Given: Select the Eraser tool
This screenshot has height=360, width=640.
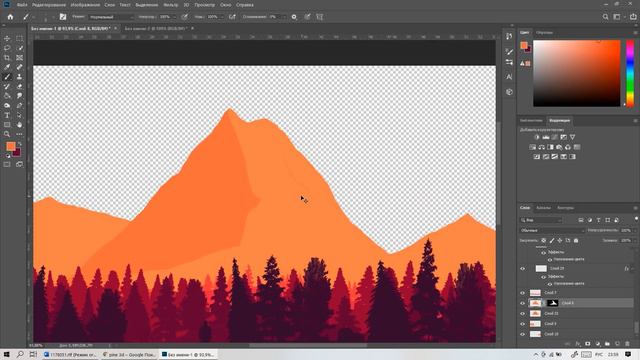Looking at the screenshot, I should click(19, 87).
